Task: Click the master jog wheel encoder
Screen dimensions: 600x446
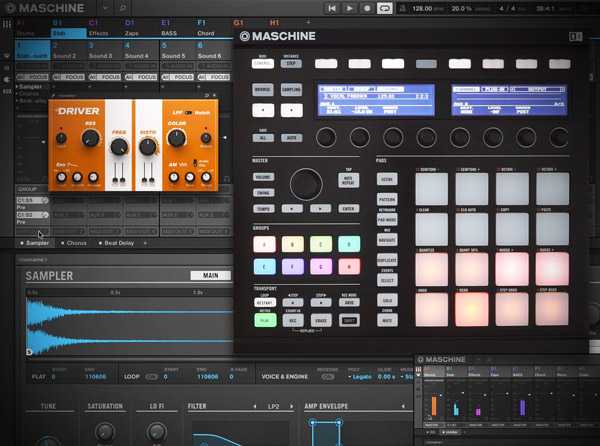Action: click(306, 184)
